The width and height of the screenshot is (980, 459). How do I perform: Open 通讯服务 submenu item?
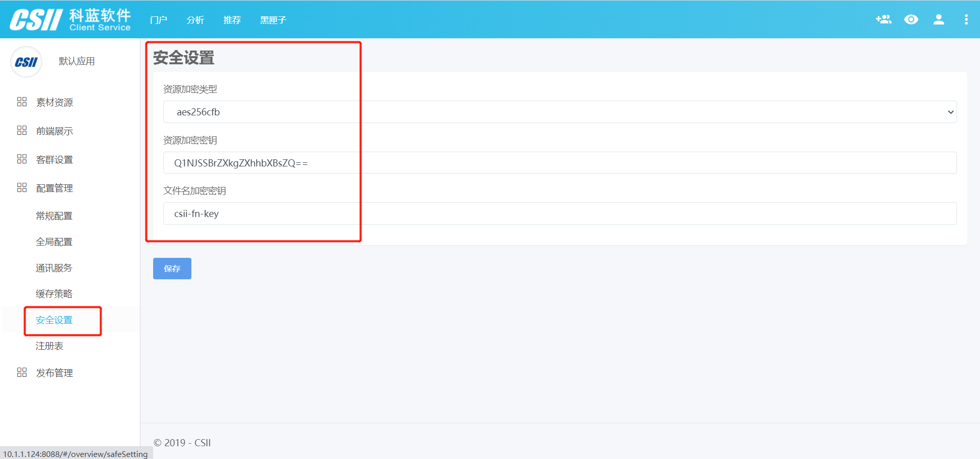coord(54,268)
